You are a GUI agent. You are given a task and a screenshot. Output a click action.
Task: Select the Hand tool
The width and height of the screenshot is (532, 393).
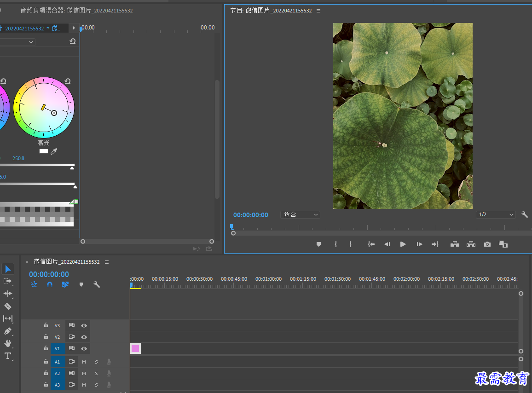8,343
